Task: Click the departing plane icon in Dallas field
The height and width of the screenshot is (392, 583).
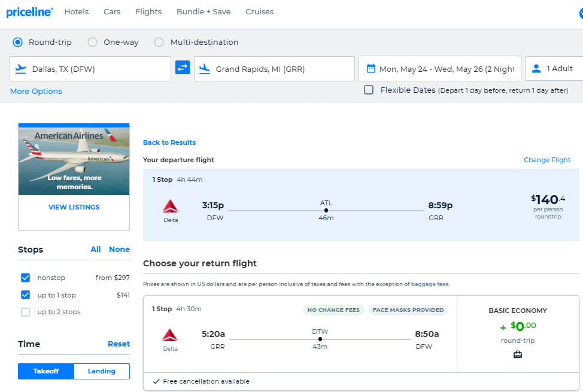Action: pyautogui.click(x=21, y=68)
